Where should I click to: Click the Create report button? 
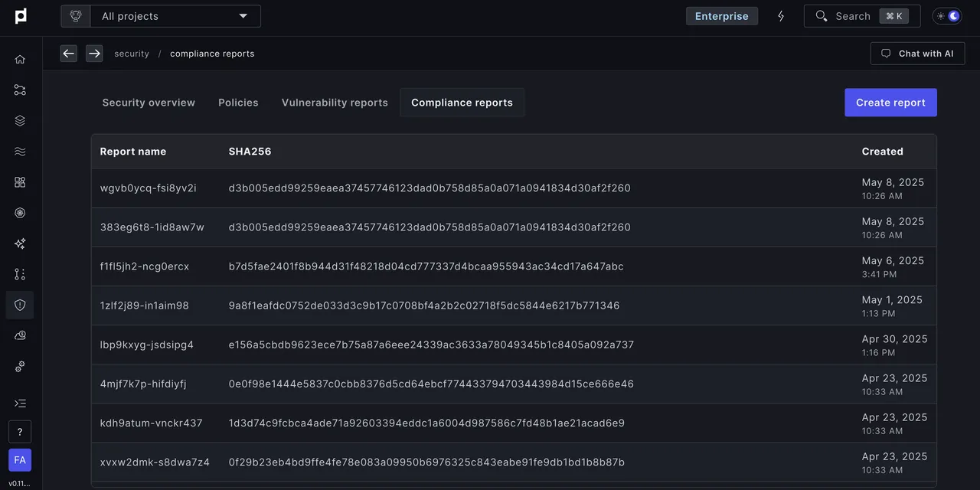coord(890,103)
